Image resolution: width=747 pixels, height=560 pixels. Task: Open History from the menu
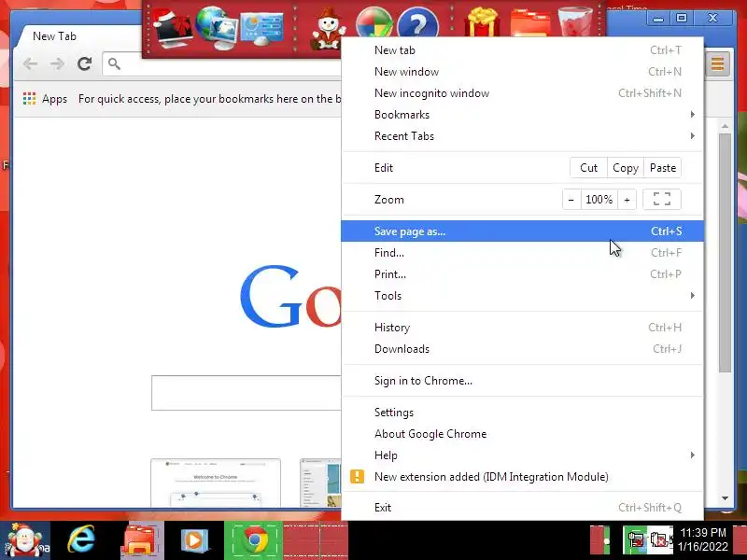[522, 328]
